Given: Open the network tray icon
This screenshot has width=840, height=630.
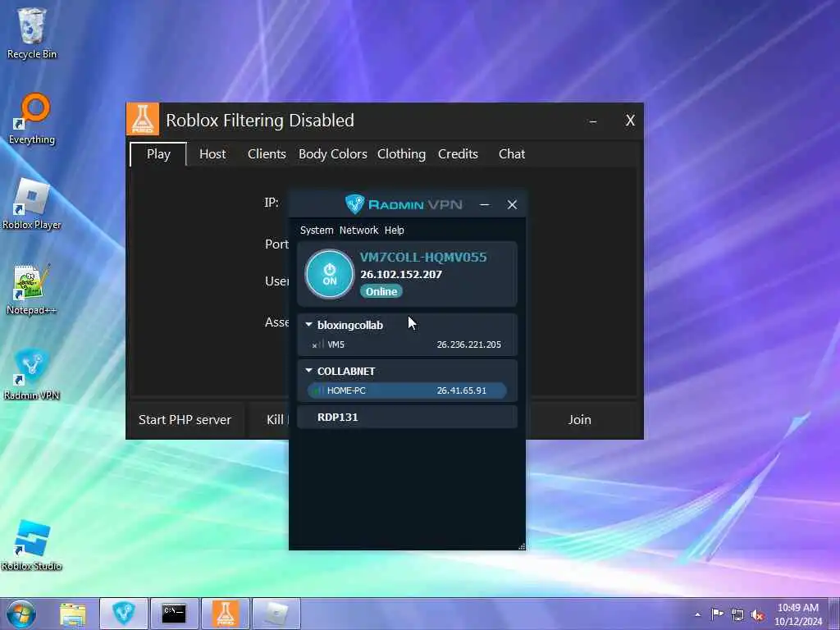Looking at the screenshot, I should (737, 614).
